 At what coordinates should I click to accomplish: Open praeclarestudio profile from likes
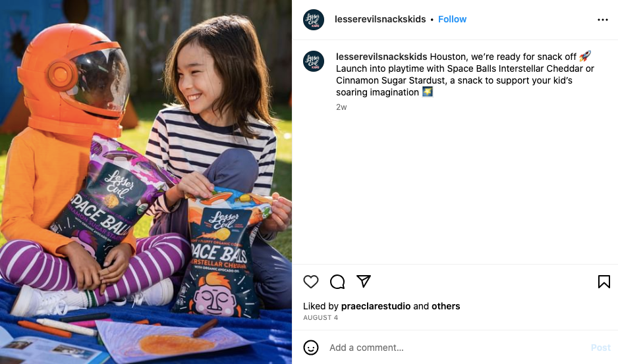(x=376, y=306)
